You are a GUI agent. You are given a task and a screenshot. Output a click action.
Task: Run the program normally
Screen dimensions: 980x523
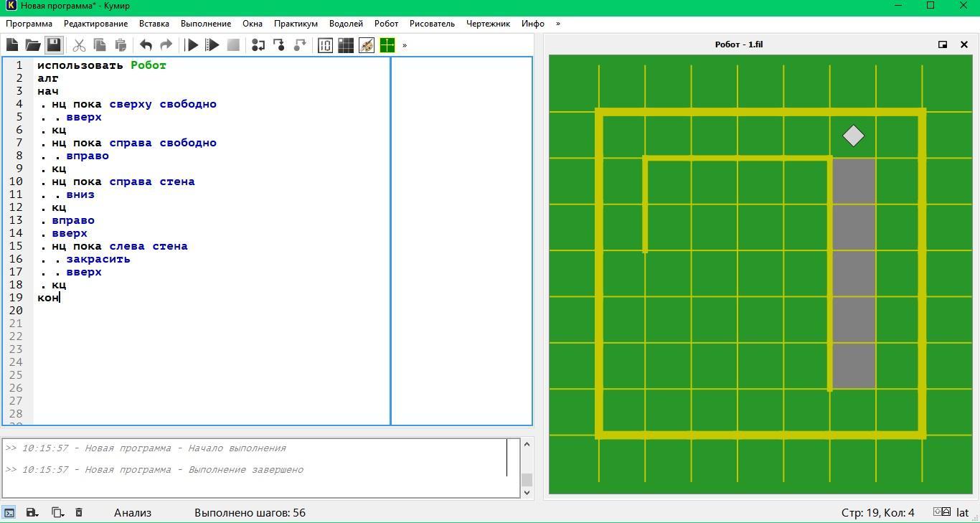[x=192, y=45]
